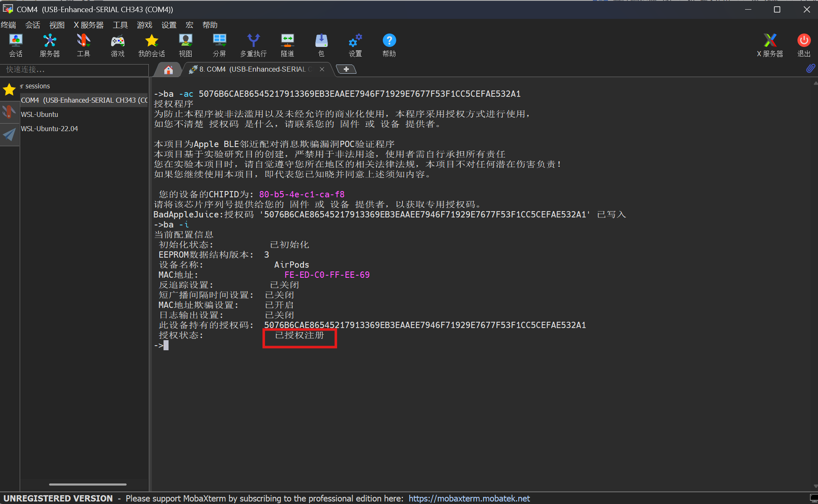Screen dimensions: 818x504
Task: Open the X服务器 menu bar item
Action: click(x=88, y=25)
